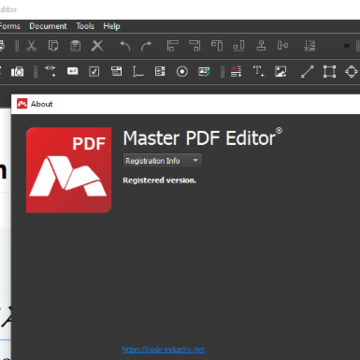
Task: Insert a text field form tool
Action: (x=138, y=71)
